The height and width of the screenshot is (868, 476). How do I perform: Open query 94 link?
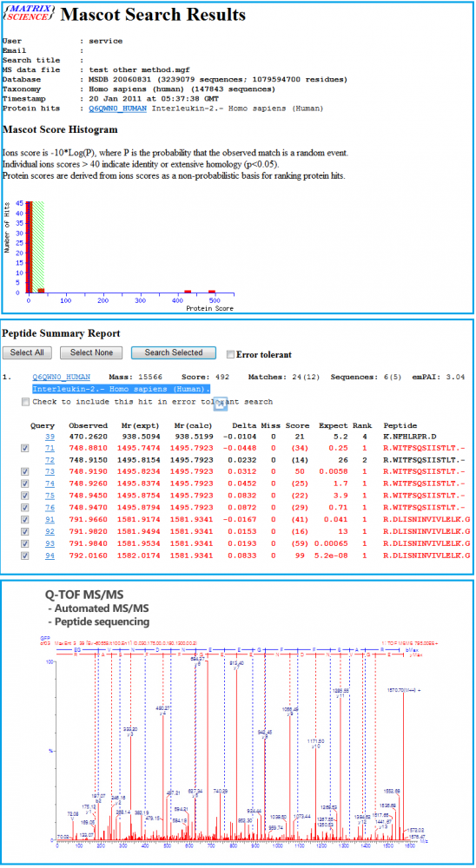click(50, 555)
